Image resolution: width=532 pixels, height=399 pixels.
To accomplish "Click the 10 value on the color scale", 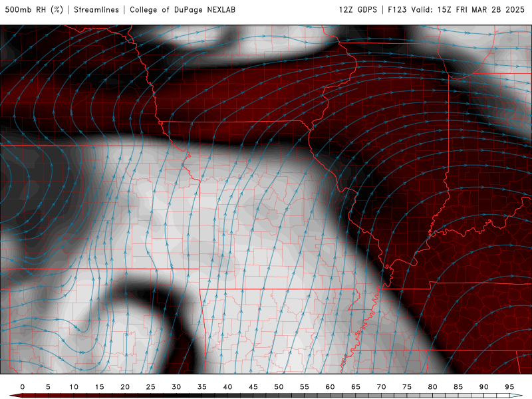I will (74, 387).
